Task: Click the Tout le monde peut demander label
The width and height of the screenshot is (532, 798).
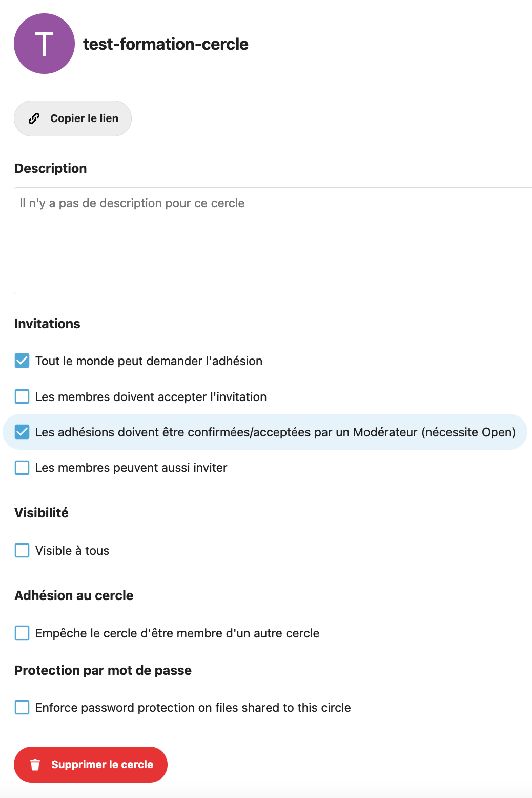Action: (149, 361)
